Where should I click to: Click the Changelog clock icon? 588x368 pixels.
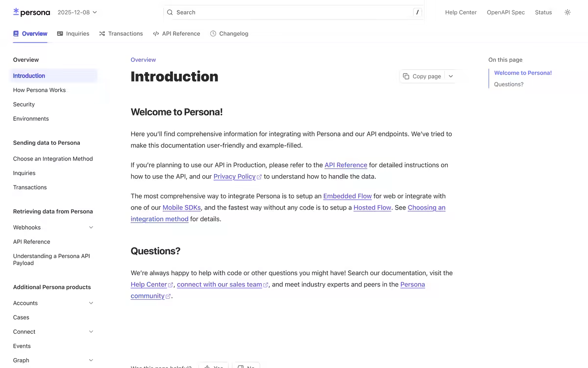click(x=213, y=34)
